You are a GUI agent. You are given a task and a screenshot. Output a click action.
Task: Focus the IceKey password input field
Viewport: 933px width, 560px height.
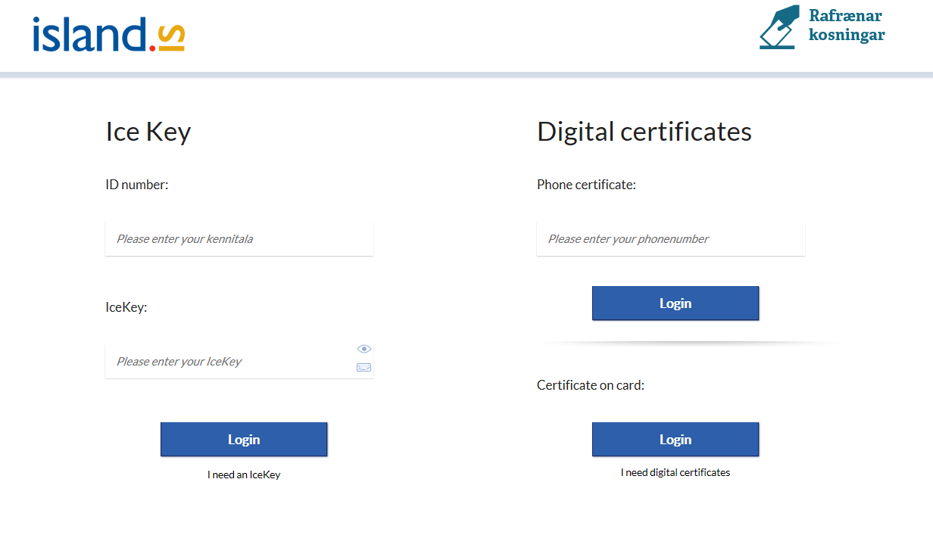click(227, 362)
